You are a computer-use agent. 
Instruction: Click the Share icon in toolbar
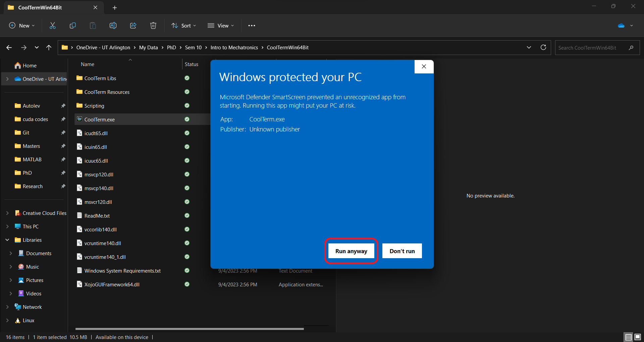point(133,25)
